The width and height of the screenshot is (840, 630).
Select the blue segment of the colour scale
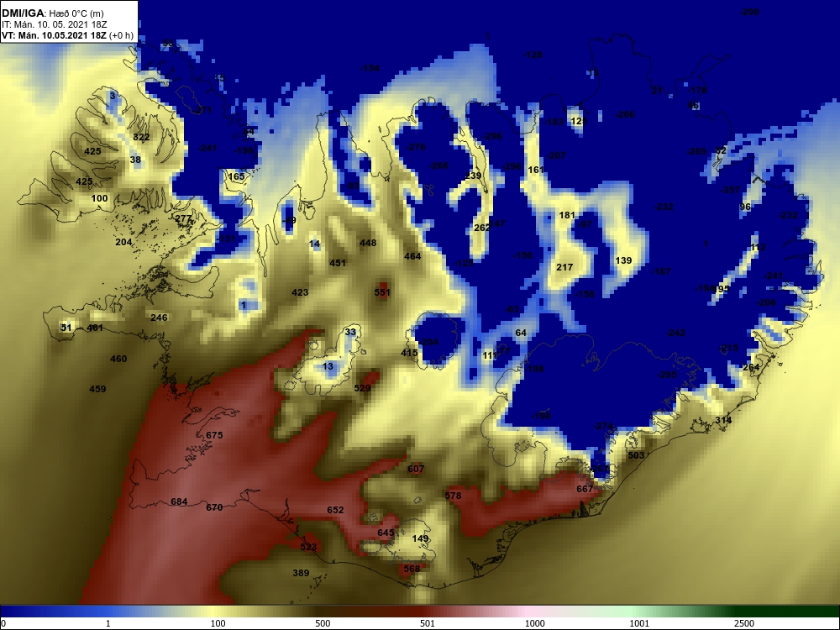[x=54, y=611]
